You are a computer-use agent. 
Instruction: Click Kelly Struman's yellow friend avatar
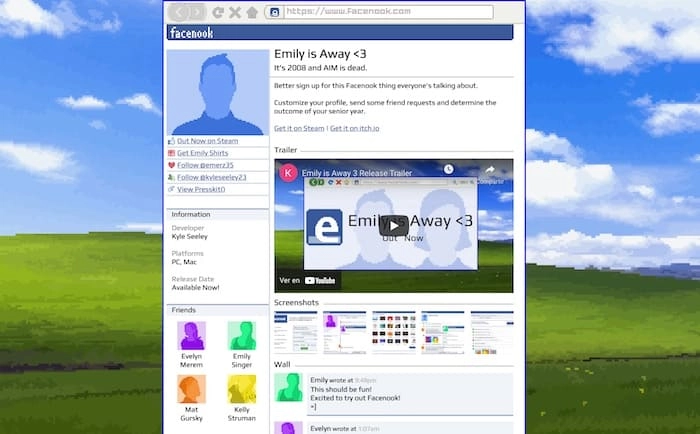[x=242, y=389]
